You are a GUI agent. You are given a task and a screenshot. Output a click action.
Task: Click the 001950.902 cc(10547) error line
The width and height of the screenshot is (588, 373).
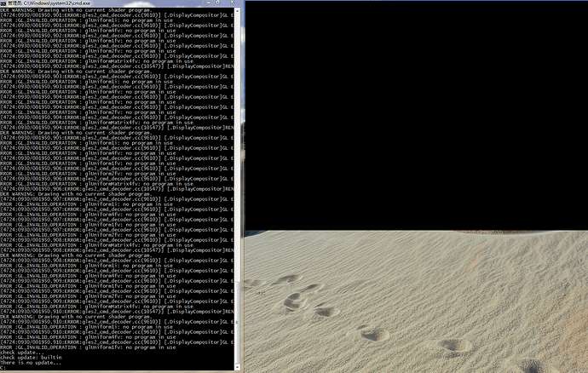point(117,66)
